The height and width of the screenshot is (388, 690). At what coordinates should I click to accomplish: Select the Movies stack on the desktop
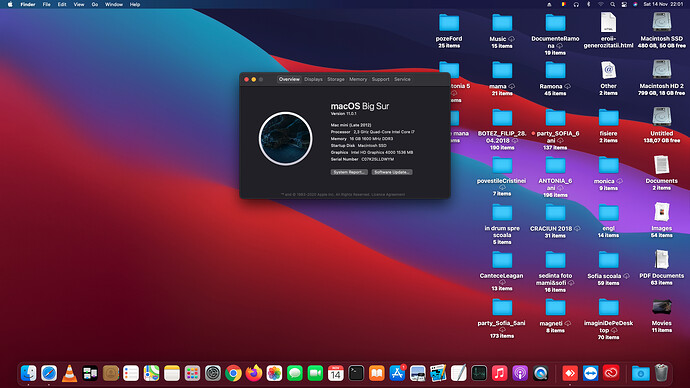point(661,307)
